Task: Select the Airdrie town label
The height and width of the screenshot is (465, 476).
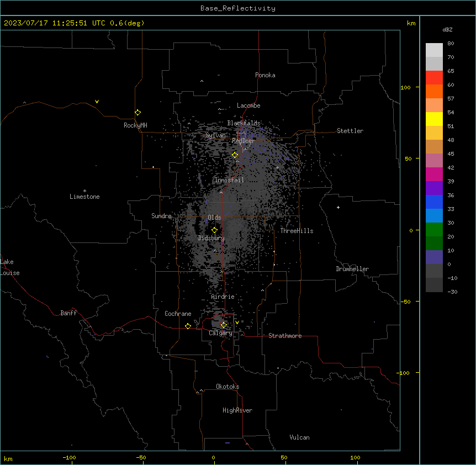Action: click(223, 297)
